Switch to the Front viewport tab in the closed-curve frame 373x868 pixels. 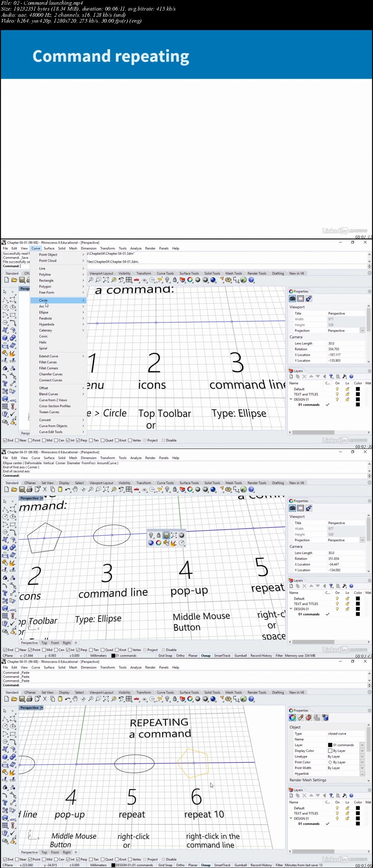pos(55,852)
